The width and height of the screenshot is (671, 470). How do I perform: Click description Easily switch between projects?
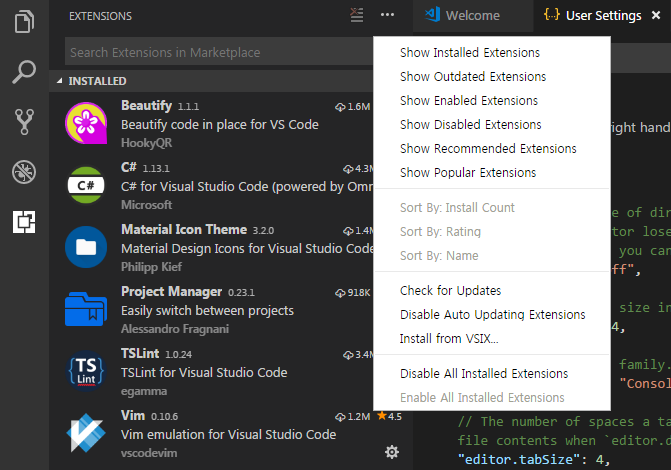[208, 311]
